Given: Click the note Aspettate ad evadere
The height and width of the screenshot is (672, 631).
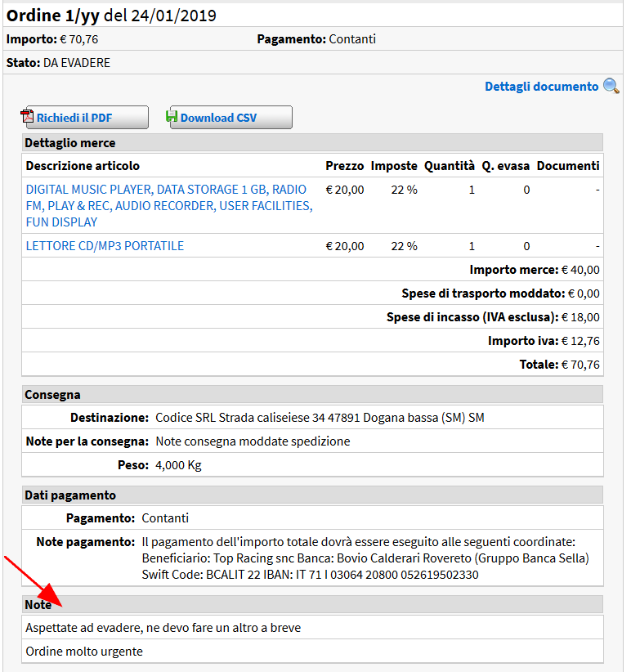Looking at the screenshot, I should 163,628.
